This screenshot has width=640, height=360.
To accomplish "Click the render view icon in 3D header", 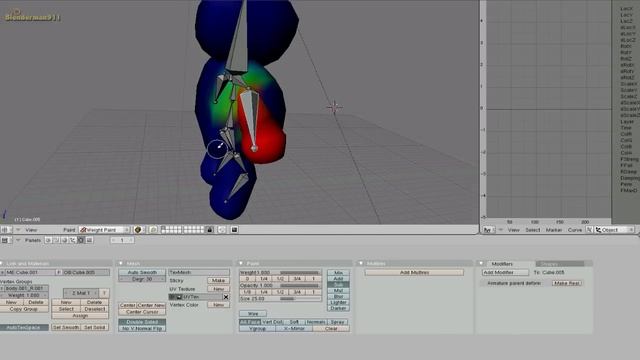I will pos(234,230).
